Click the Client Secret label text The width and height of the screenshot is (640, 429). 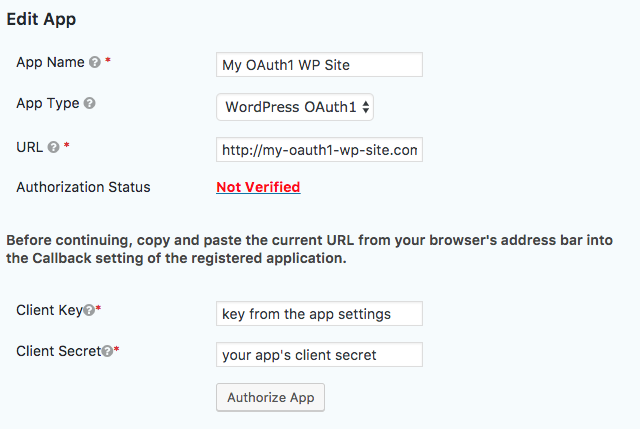point(58,351)
